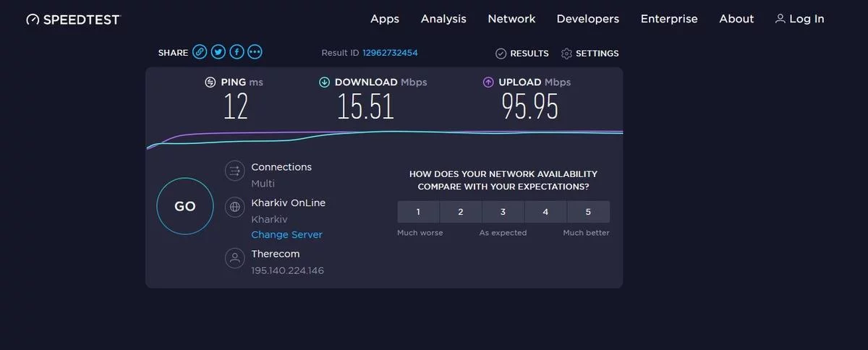Click the globe server icon
868x350 pixels.
click(x=234, y=208)
